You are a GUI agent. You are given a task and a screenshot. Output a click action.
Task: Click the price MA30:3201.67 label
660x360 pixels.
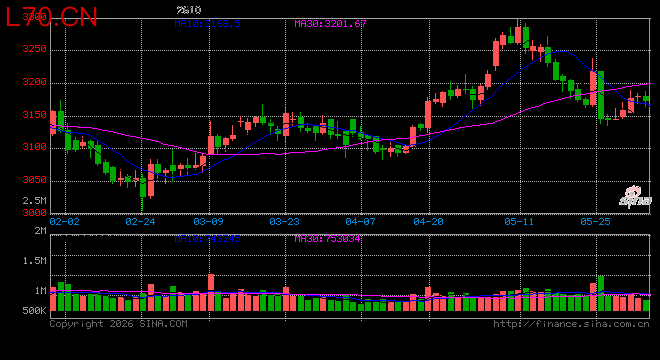coord(330,24)
